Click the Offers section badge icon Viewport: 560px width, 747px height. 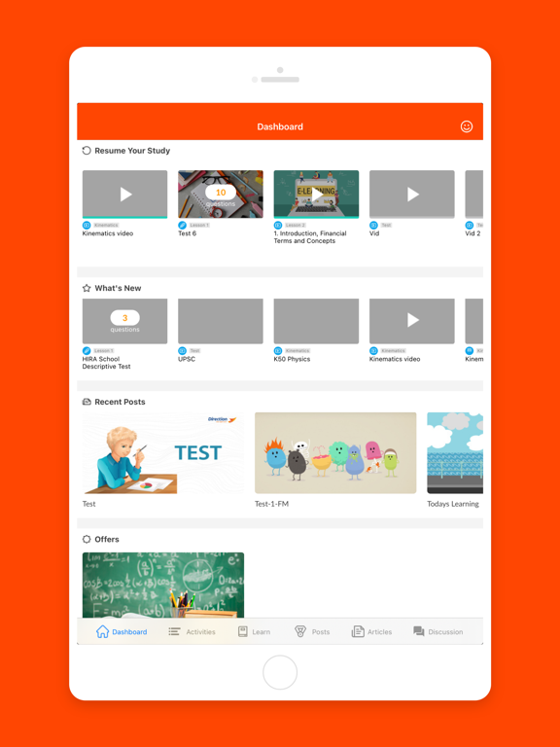click(x=87, y=539)
